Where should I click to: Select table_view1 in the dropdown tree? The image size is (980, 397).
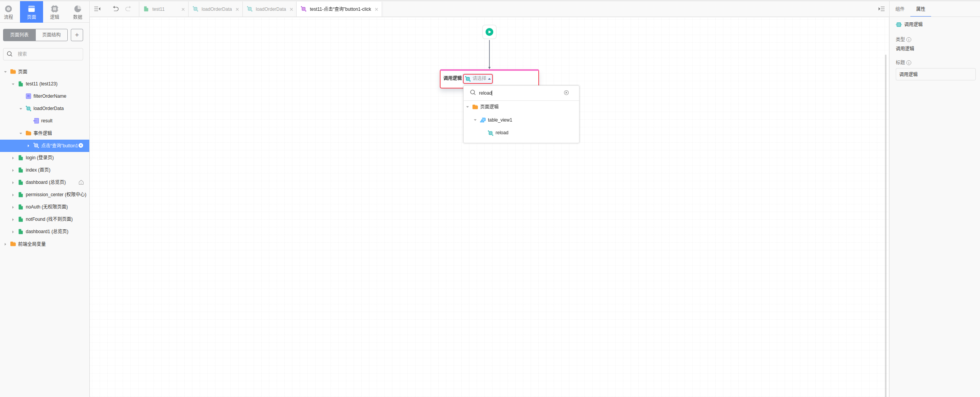pos(500,120)
